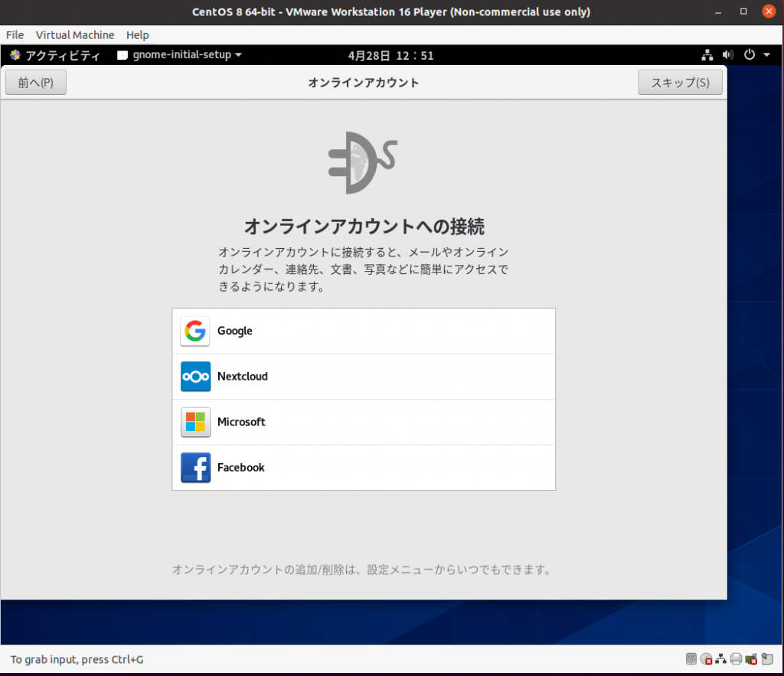Click the VMware CD/DVD drive status icon

[x=706, y=659]
